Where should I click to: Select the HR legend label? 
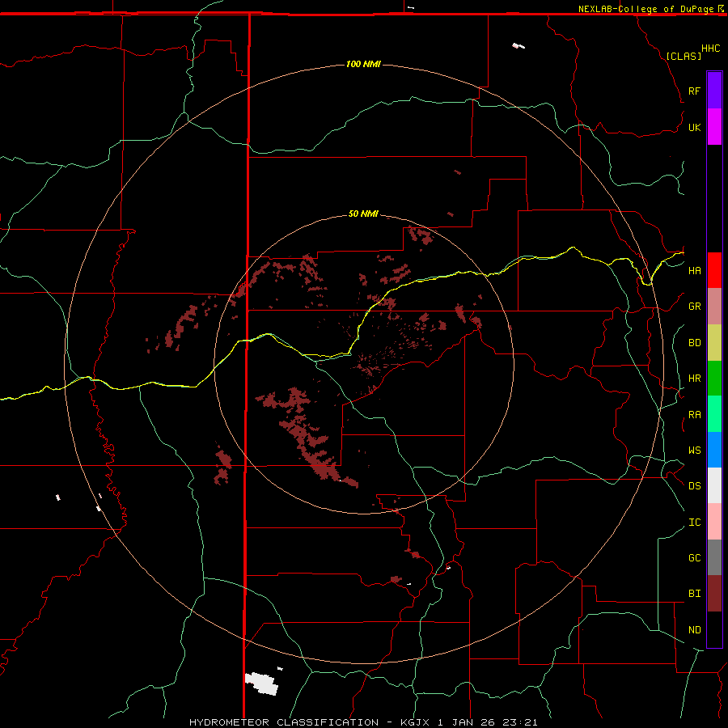694,379
